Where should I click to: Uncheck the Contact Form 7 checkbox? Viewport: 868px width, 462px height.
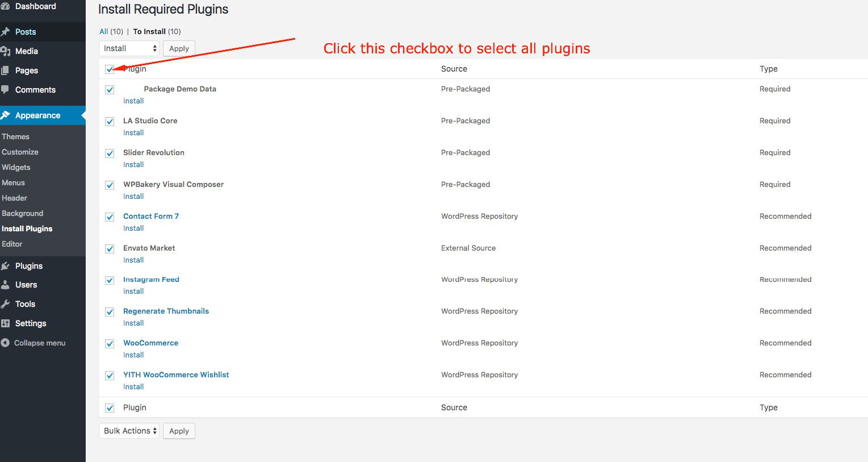pyautogui.click(x=110, y=217)
